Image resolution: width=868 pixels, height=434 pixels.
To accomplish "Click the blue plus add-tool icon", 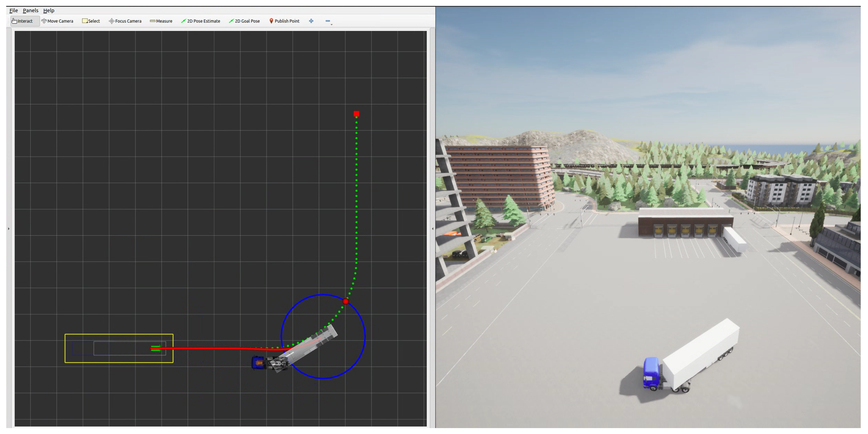I will coord(311,21).
